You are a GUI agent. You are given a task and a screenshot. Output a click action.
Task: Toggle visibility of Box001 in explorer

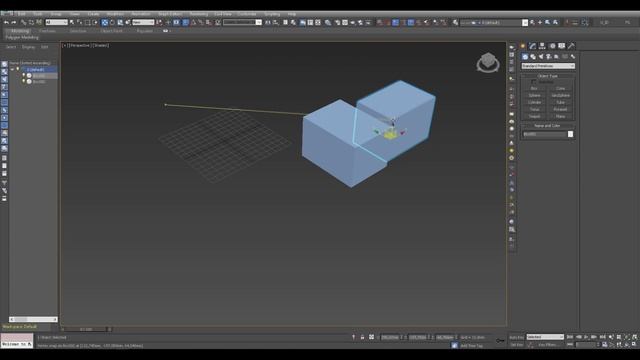[24, 76]
